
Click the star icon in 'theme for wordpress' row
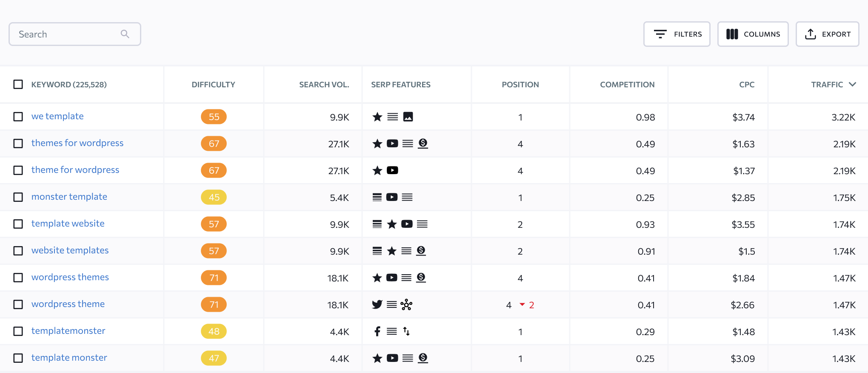pos(377,170)
